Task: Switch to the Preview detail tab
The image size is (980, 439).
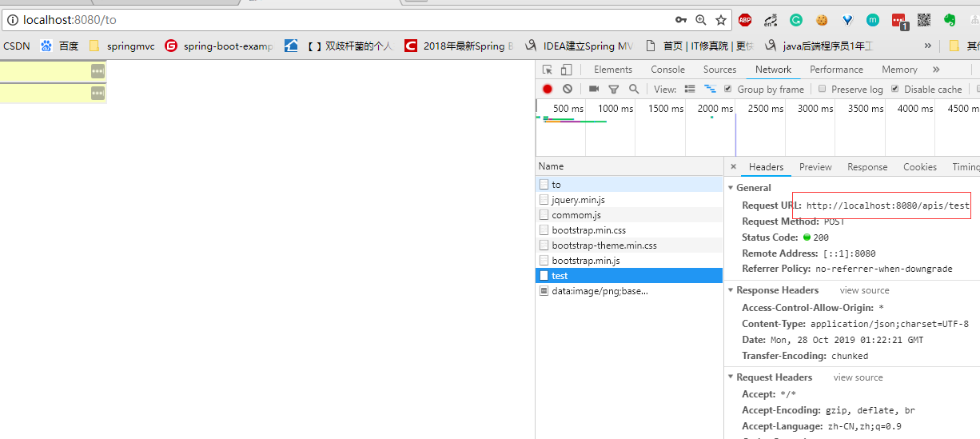Action: (815, 167)
